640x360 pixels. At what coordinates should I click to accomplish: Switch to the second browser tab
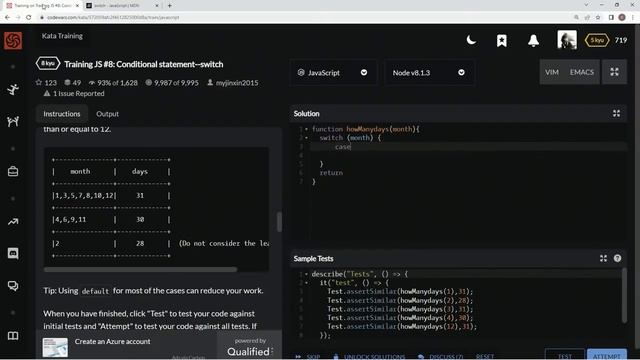(x=121, y=6)
